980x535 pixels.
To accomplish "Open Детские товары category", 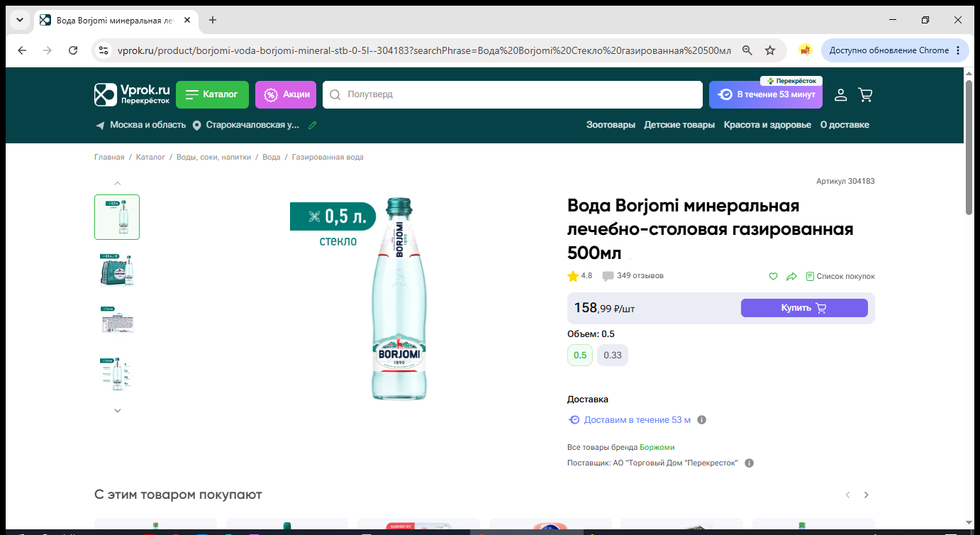I will pos(679,125).
